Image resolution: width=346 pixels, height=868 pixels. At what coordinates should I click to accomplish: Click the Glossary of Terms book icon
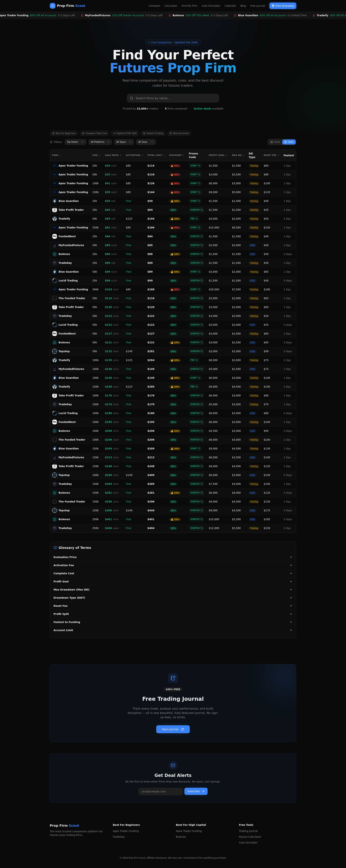click(x=55, y=548)
